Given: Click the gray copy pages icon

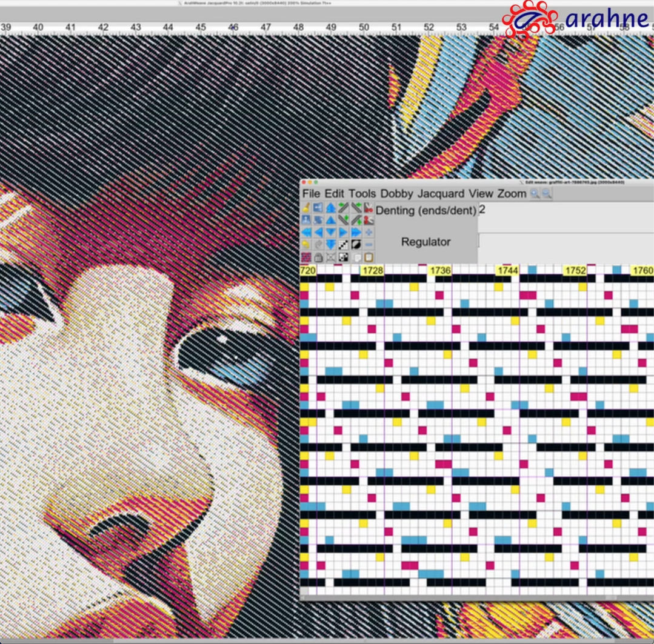Looking at the screenshot, I should (357, 257).
